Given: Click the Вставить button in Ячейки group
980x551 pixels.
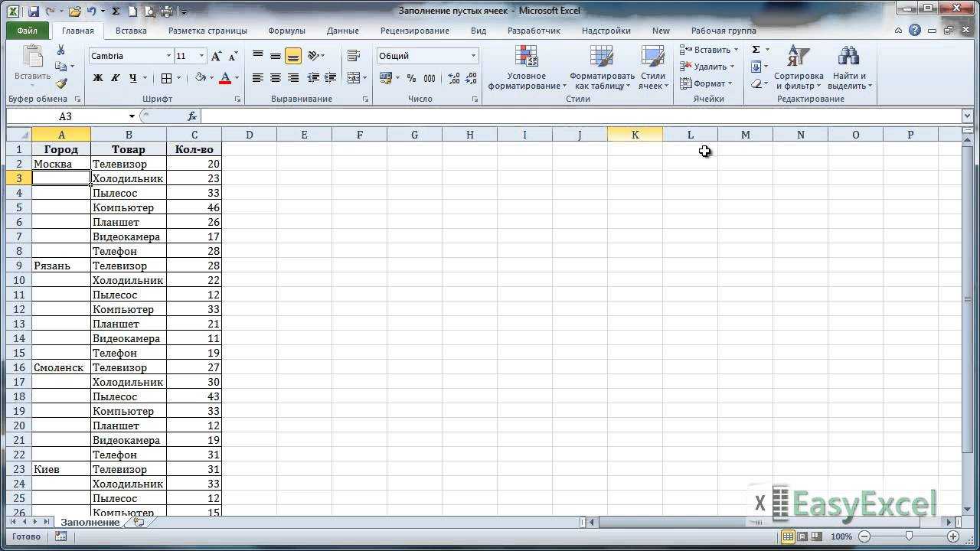Looking at the screenshot, I should [709, 50].
